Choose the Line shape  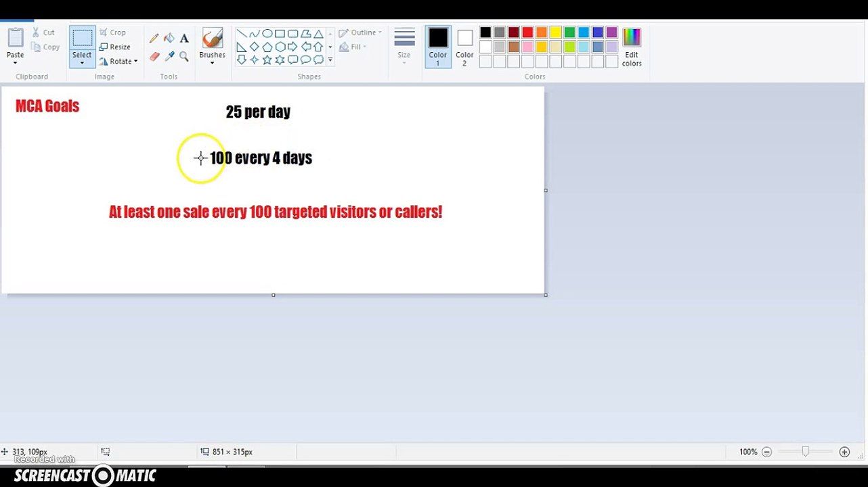[242, 34]
